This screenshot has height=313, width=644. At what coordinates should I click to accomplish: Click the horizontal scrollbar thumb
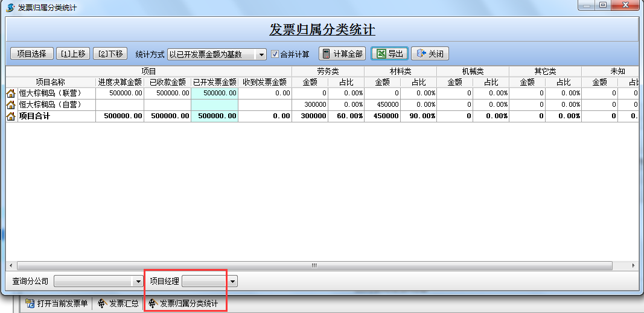[314, 265]
